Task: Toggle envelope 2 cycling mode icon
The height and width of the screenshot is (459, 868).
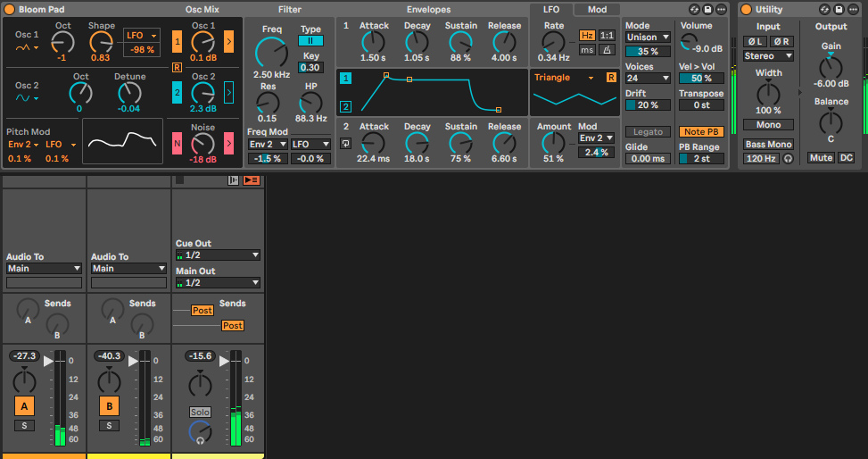Action: coord(345,144)
